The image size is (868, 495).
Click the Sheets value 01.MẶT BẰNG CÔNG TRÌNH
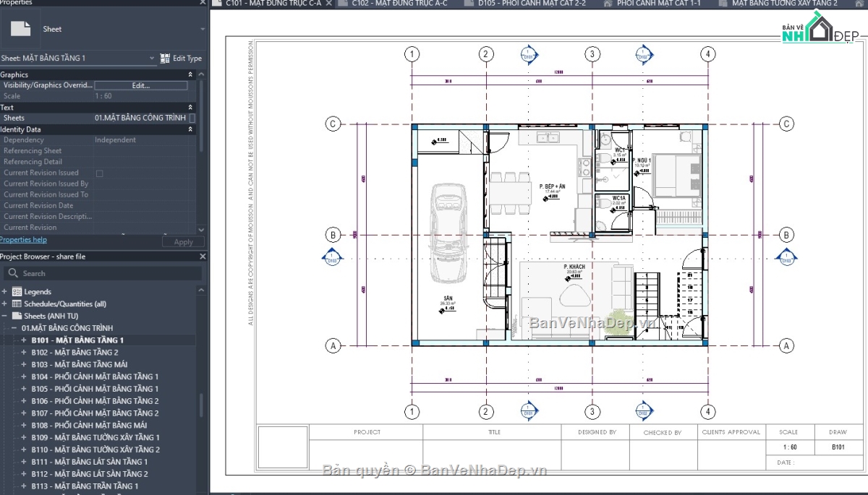click(x=140, y=118)
